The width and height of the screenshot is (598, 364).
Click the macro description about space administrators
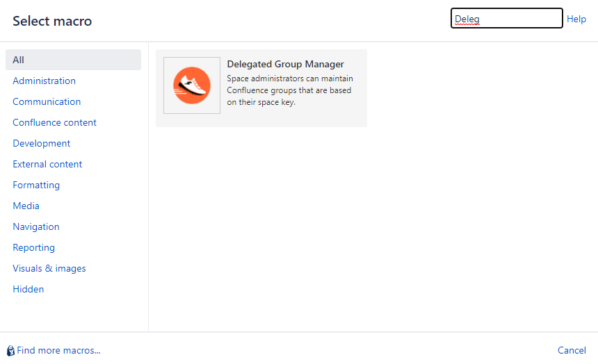[290, 90]
